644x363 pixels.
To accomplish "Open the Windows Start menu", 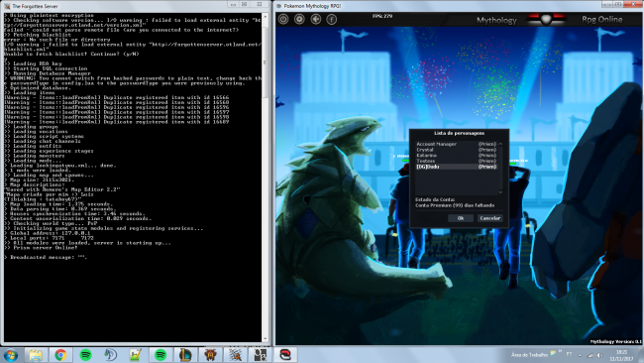I will click(11, 355).
